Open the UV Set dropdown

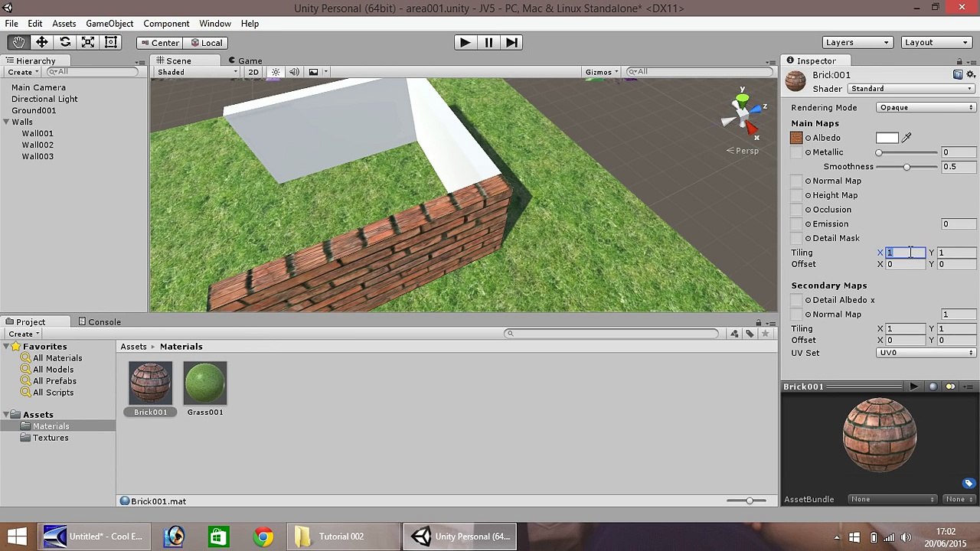click(x=926, y=353)
